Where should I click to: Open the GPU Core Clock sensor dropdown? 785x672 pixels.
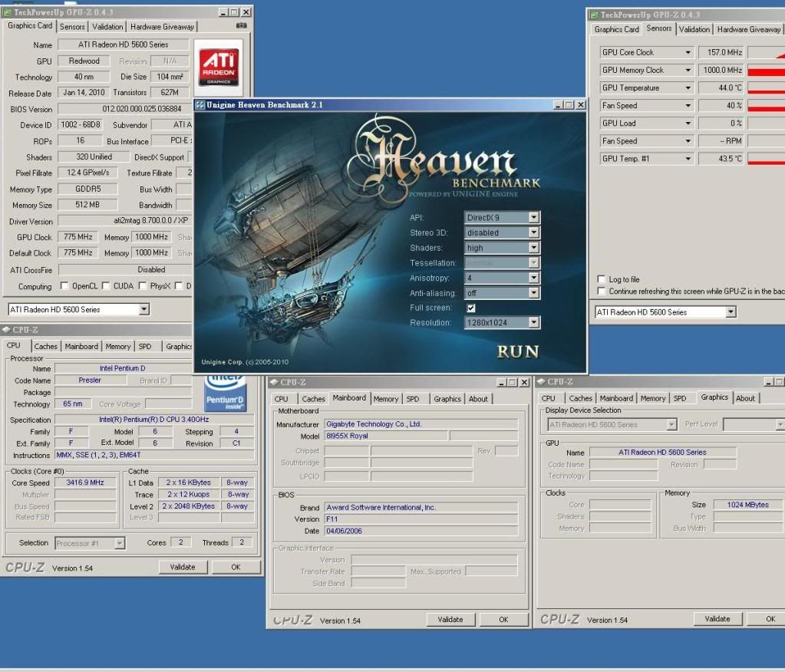[x=687, y=53]
